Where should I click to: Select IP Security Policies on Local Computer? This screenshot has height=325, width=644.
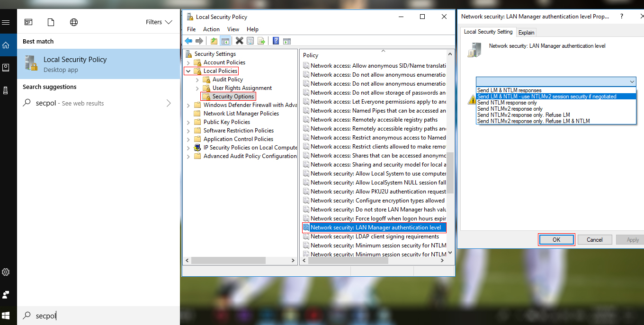click(250, 148)
